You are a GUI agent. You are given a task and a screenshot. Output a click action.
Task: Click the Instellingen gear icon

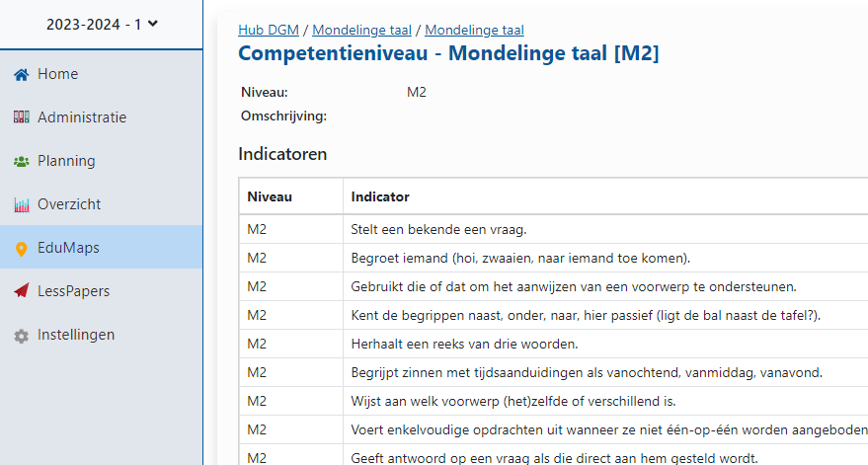pos(21,336)
